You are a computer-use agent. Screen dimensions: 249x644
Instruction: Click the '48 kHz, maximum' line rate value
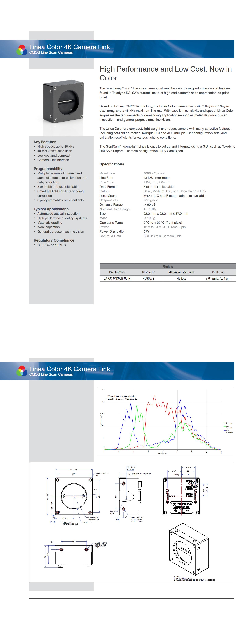[x=156, y=178]
